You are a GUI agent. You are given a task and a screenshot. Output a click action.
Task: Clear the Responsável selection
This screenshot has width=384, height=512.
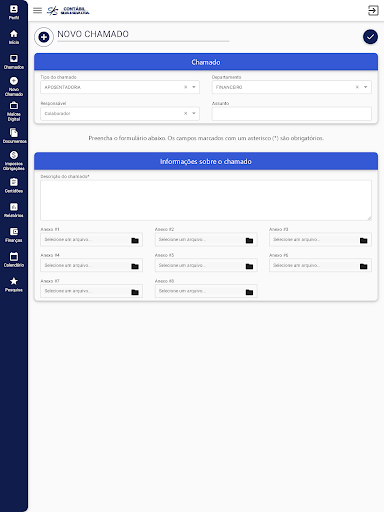coord(186,113)
